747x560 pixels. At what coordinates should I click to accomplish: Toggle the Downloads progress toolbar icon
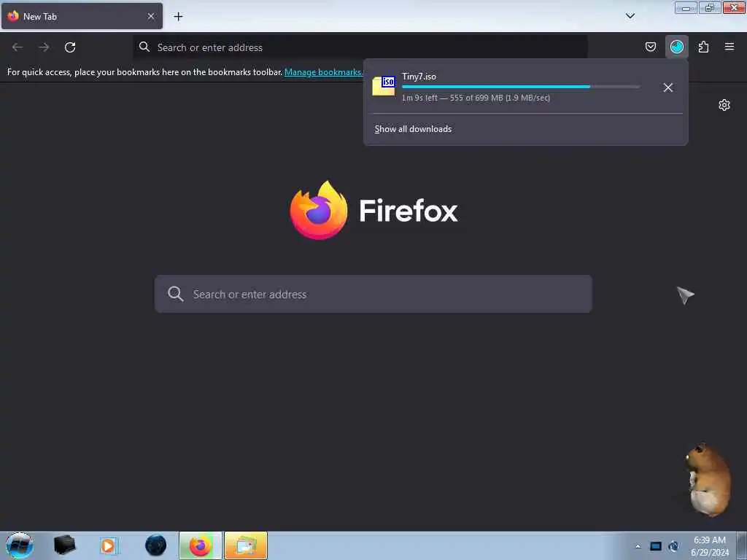[676, 47]
